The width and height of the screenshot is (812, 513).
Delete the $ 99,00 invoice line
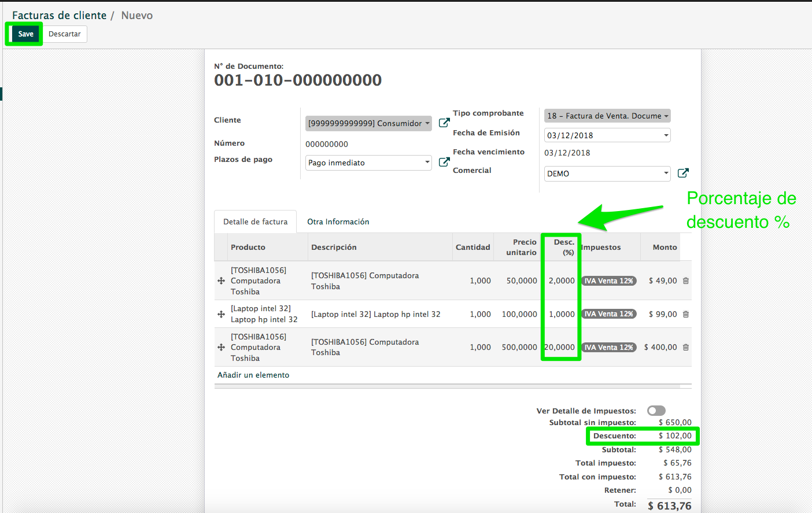tap(686, 314)
